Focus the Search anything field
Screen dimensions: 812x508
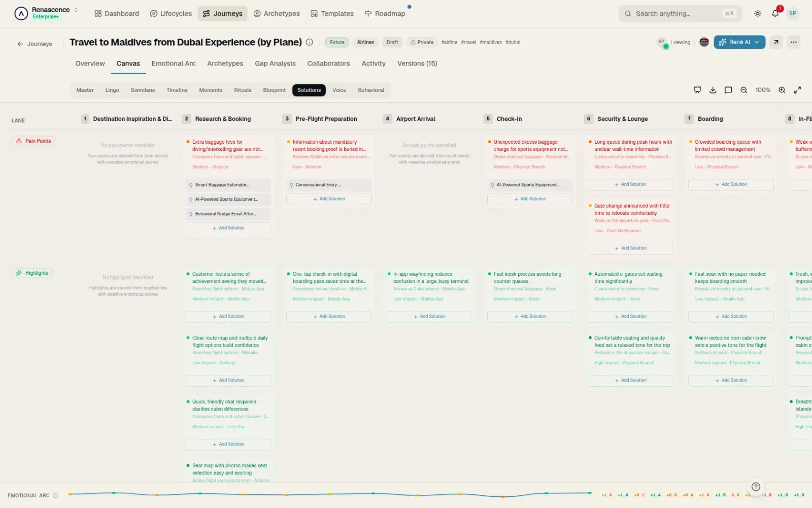[x=680, y=14]
